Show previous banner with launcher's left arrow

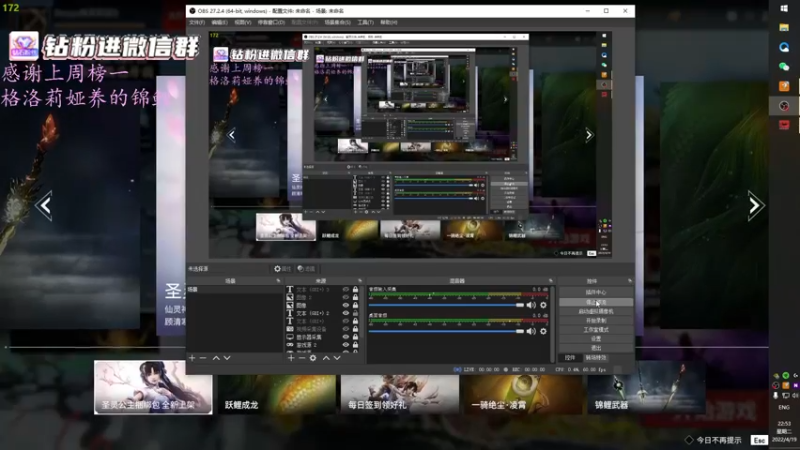44,206
